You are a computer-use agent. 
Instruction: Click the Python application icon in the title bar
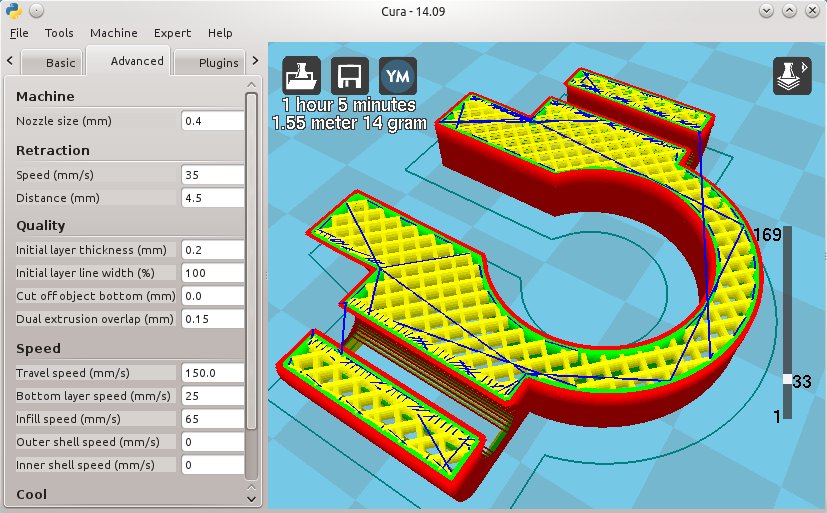[x=12, y=10]
